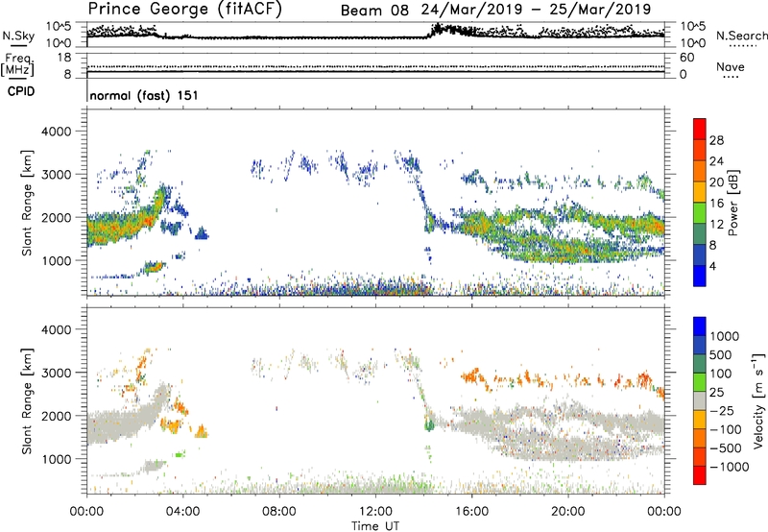The image size is (768, 532).
Task: Click the 'Time UT' axis title
Action: 375,526
